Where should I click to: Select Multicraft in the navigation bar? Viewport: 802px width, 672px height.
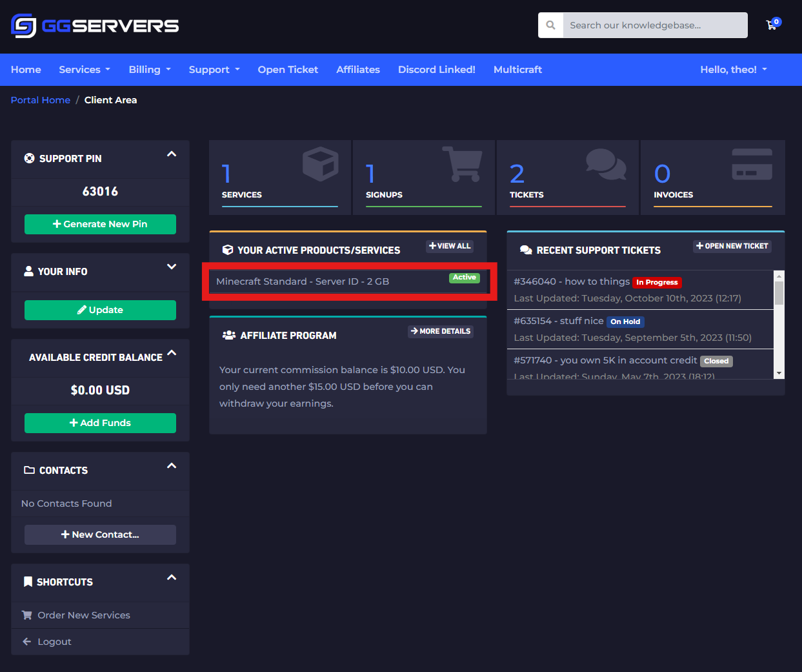click(517, 70)
